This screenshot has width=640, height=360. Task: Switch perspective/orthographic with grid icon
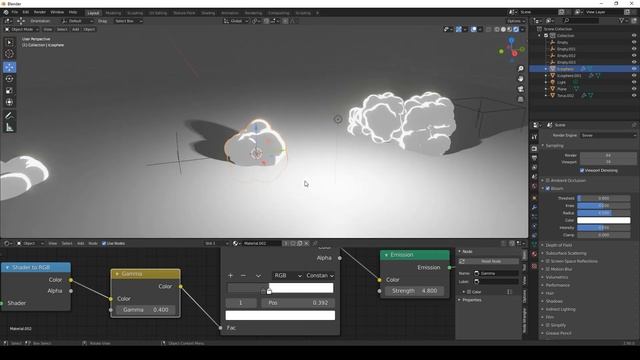pyautogui.click(x=520, y=99)
